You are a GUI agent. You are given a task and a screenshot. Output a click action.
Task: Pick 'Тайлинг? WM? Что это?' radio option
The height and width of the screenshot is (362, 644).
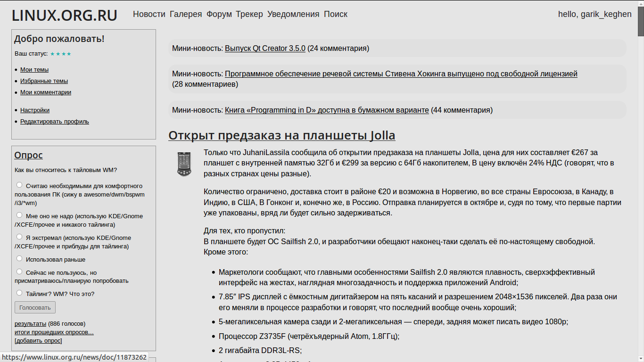point(19,293)
